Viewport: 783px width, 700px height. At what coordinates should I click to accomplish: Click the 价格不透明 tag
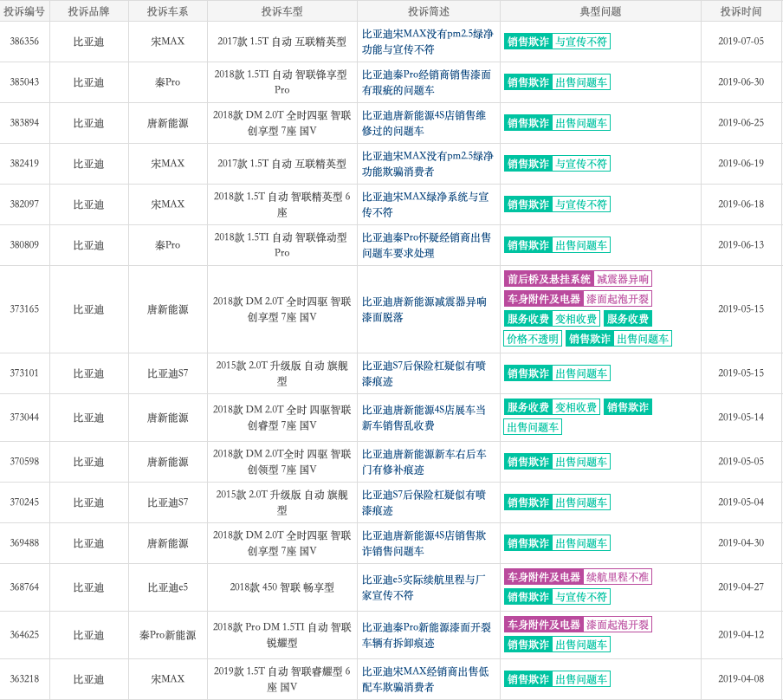(533, 339)
